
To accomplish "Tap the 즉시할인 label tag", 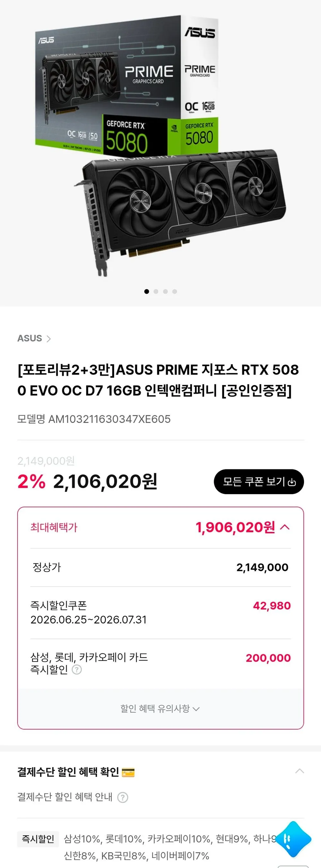I will [38, 839].
